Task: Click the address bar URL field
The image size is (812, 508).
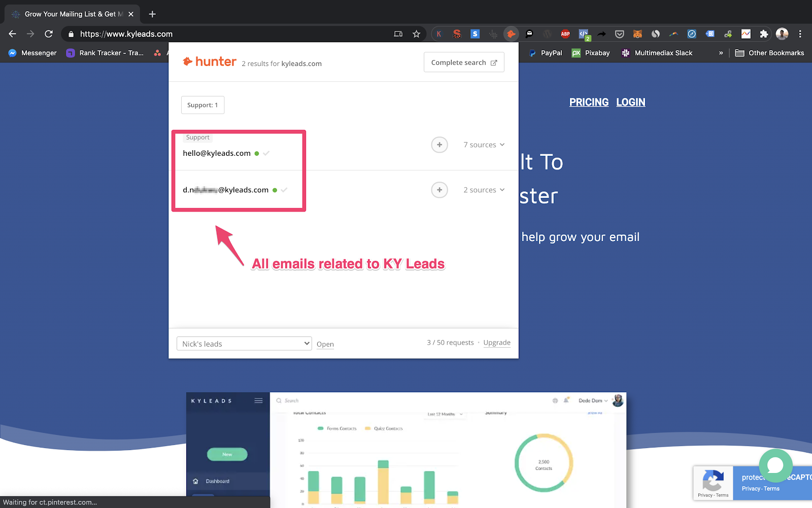Action: tap(233, 34)
